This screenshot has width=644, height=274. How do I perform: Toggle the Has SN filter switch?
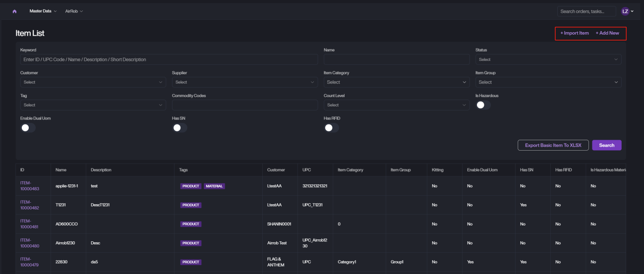[179, 128]
